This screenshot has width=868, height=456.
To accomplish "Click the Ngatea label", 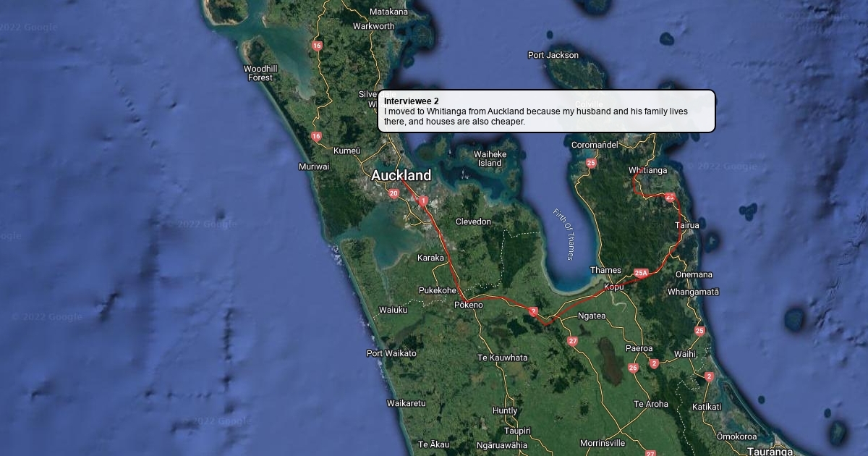I will [592, 316].
